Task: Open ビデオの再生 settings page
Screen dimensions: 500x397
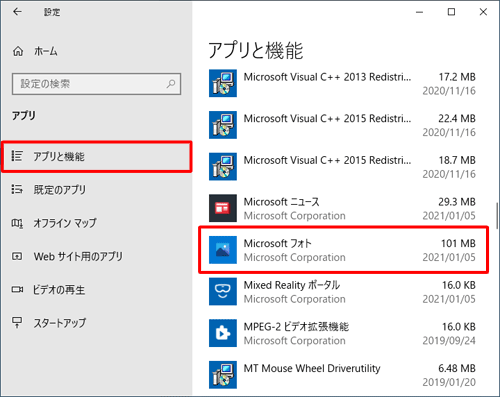Action: [x=97, y=290]
